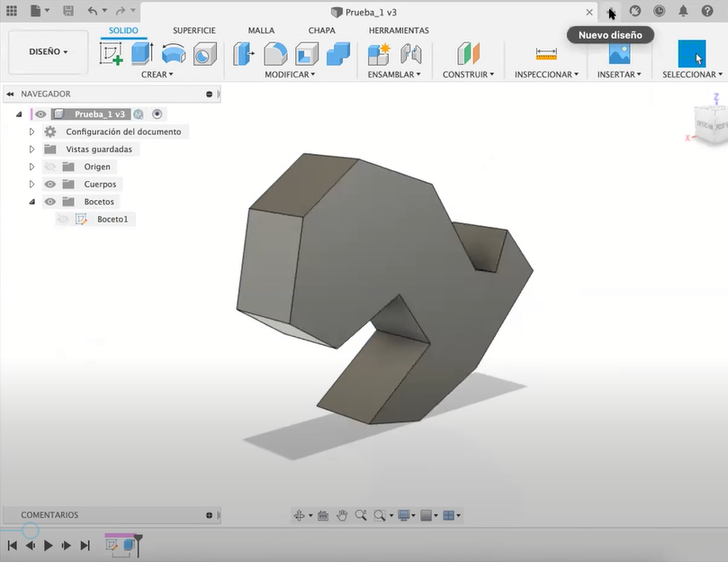Open the File menu icon
Image resolution: width=728 pixels, height=562 pixels.
(x=36, y=11)
